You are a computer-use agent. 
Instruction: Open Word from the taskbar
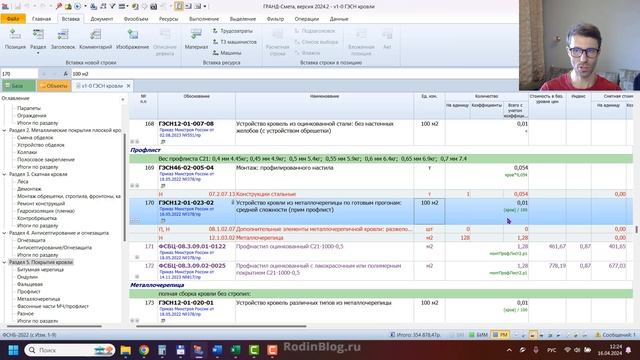point(217,350)
